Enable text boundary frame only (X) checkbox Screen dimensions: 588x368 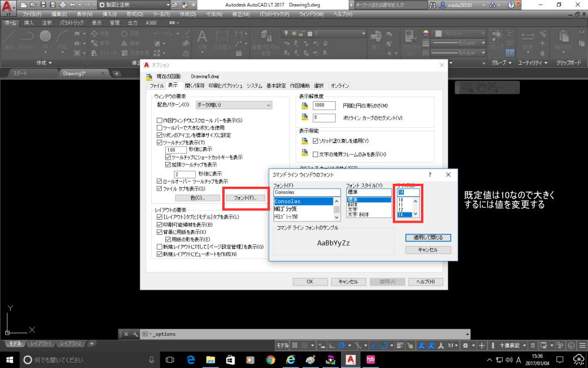pos(315,154)
